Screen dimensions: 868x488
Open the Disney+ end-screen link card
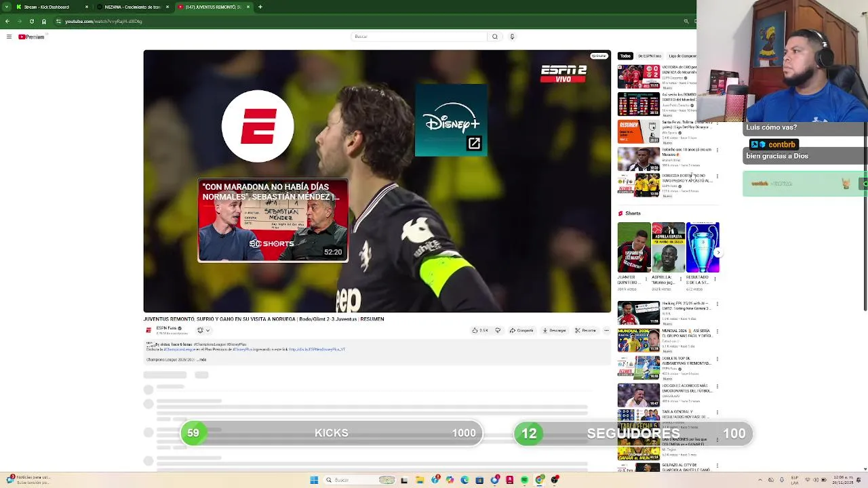click(451, 120)
